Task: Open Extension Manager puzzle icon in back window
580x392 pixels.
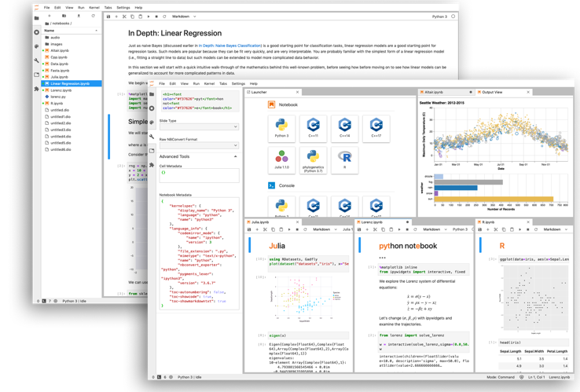Action: pos(36,89)
